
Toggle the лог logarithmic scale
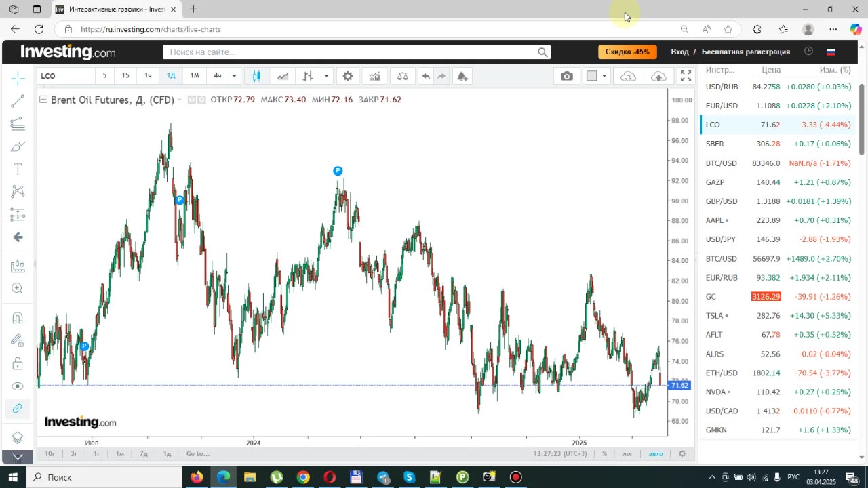628,454
